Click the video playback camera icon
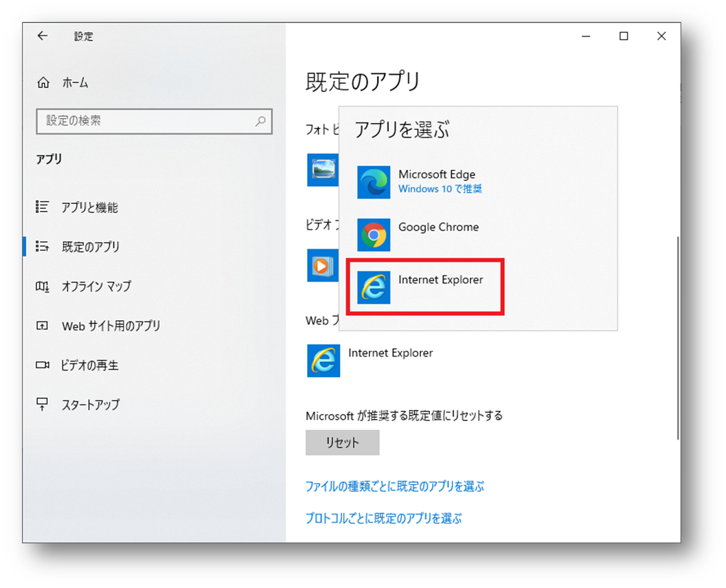This screenshot has width=726, height=588. pyautogui.click(x=42, y=365)
